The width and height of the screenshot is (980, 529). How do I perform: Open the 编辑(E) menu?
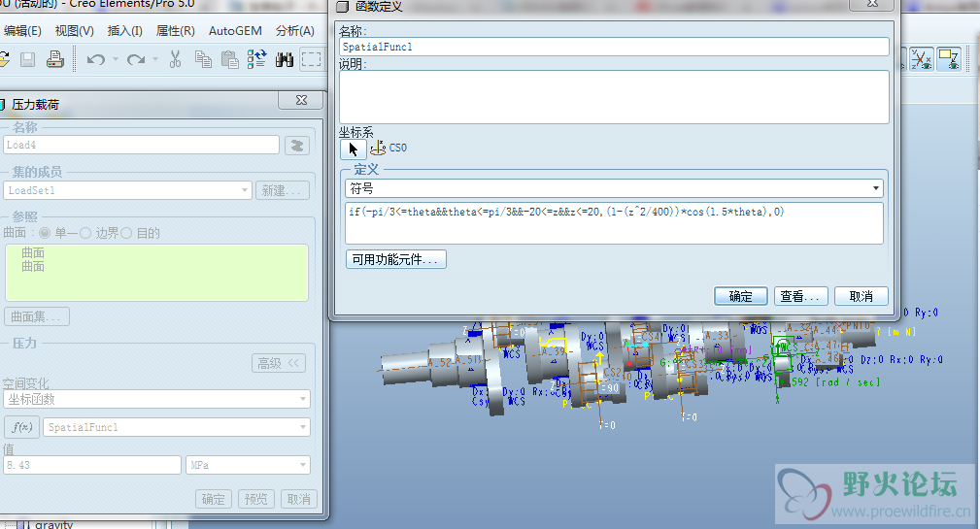point(22,31)
